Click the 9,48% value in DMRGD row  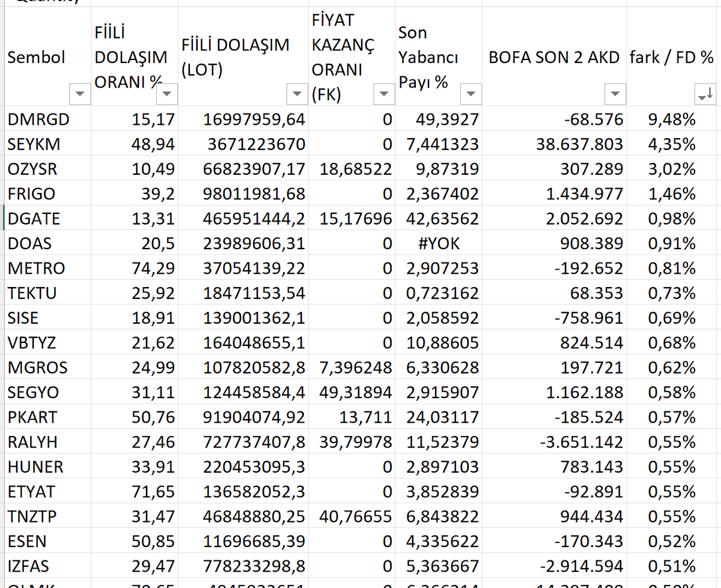point(672,120)
